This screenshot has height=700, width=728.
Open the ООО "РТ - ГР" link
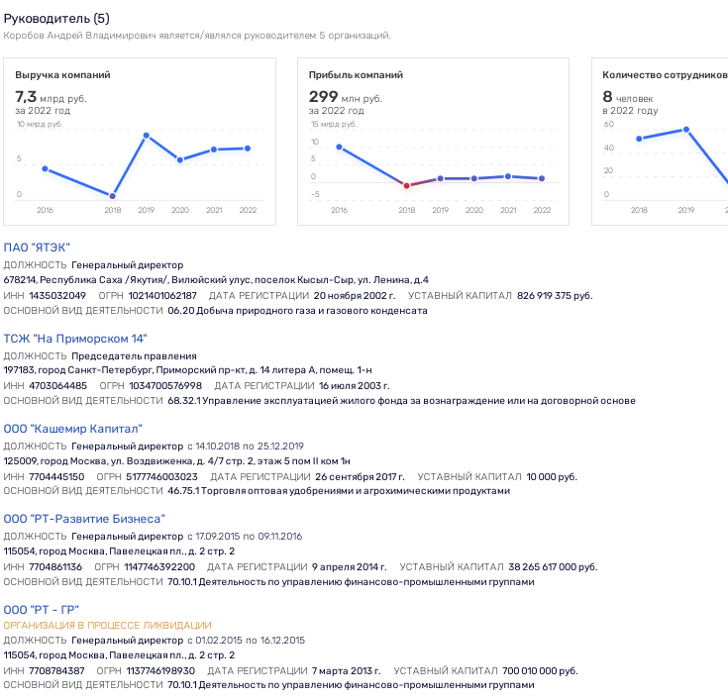tap(42, 609)
